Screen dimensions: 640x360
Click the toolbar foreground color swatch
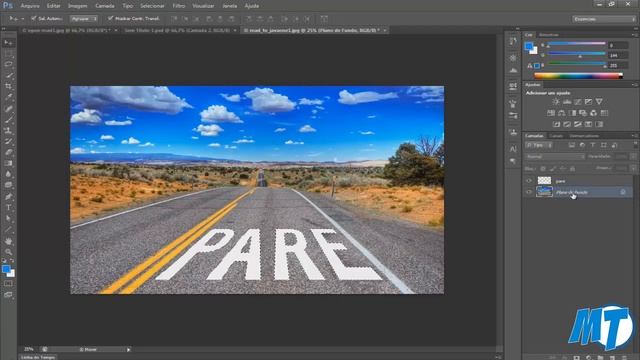point(6,269)
